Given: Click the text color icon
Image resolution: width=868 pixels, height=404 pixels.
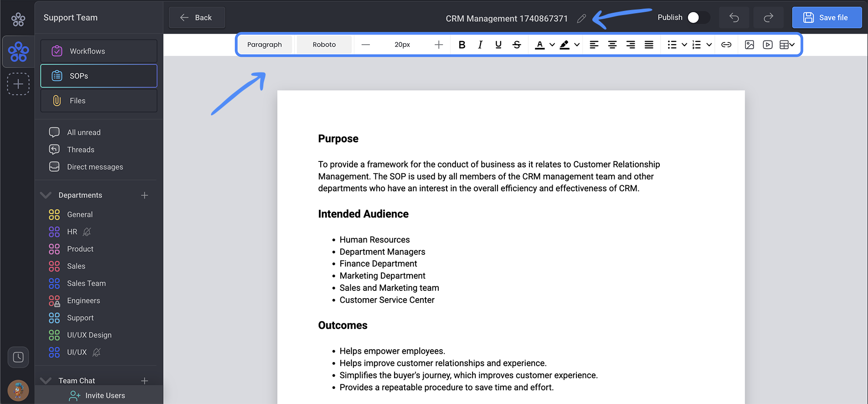Looking at the screenshot, I should click(x=540, y=45).
